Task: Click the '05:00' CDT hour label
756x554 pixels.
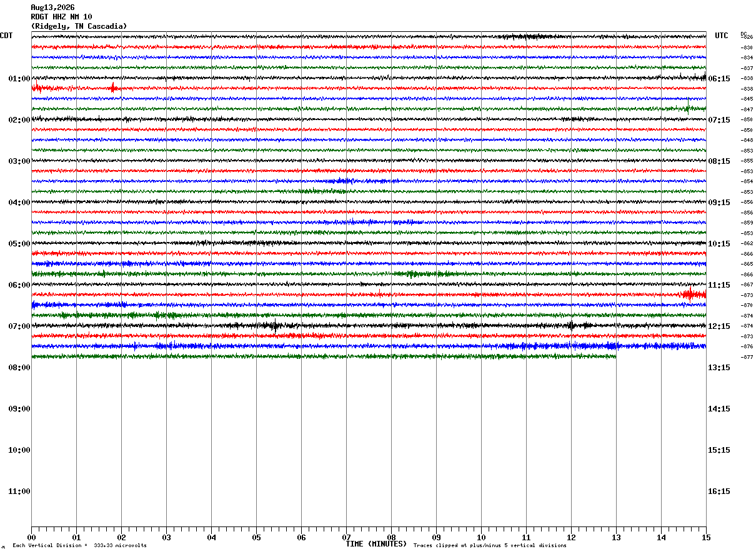Action: (19, 244)
